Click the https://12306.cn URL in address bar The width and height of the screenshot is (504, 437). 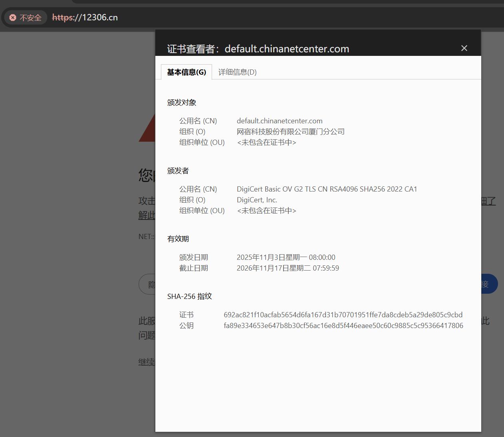tap(85, 18)
